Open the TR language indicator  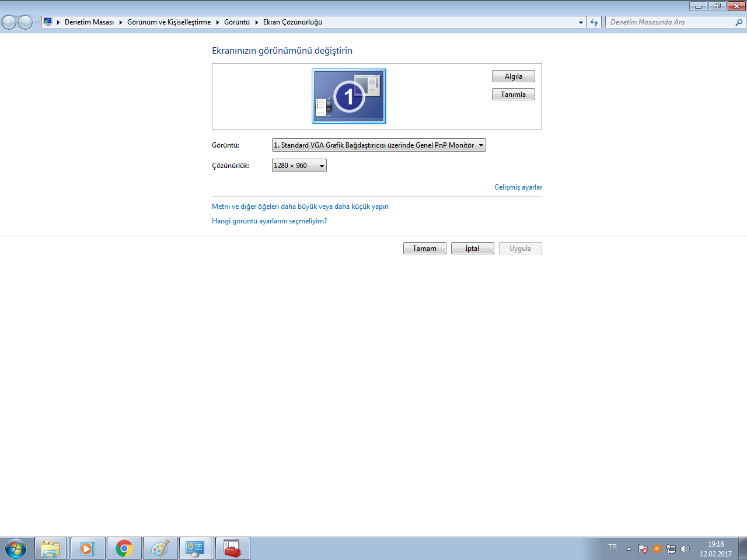click(x=612, y=547)
